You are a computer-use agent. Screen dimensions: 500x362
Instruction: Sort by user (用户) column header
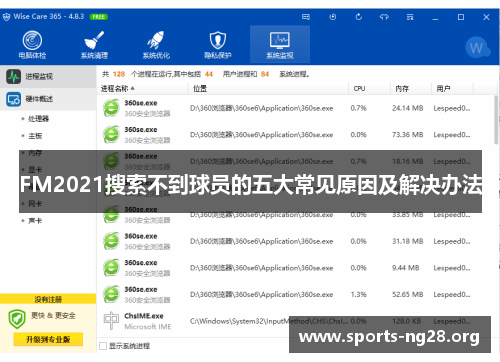[443, 89]
